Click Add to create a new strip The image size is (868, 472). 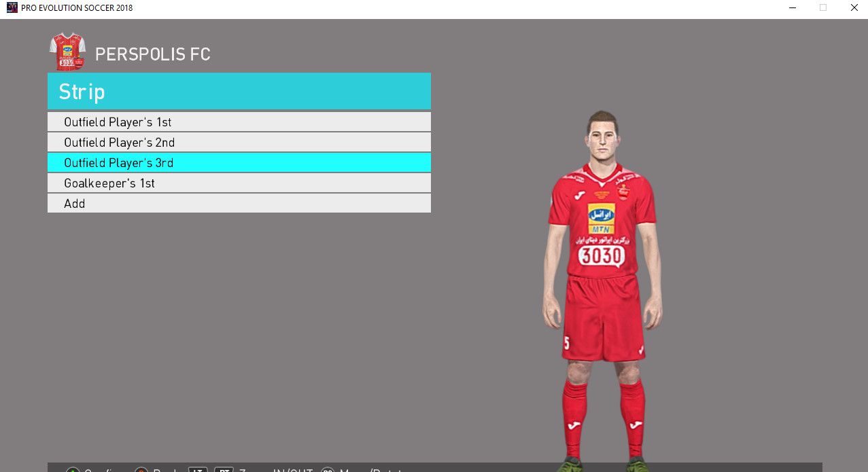tap(239, 204)
